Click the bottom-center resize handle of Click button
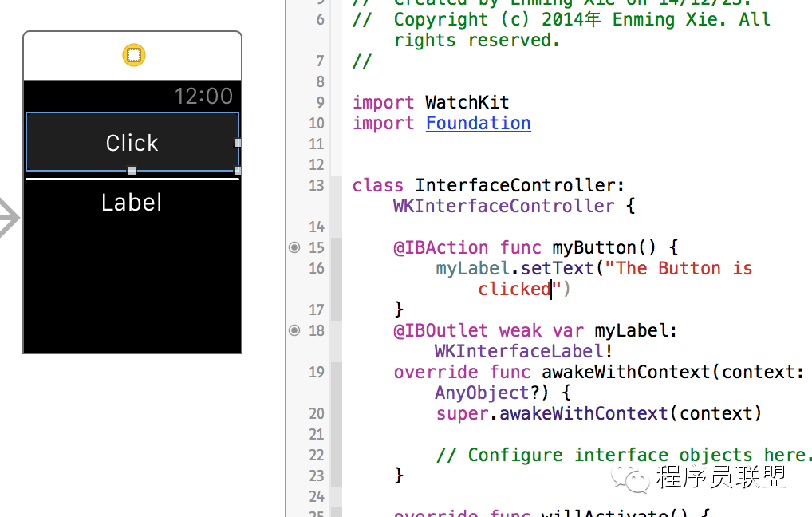Image resolution: width=812 pixels, height=517 pixels. (132, 171)
